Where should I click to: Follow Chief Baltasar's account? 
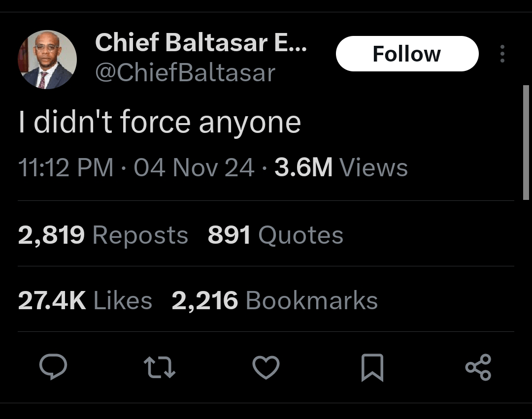click(x=407, y=54)
